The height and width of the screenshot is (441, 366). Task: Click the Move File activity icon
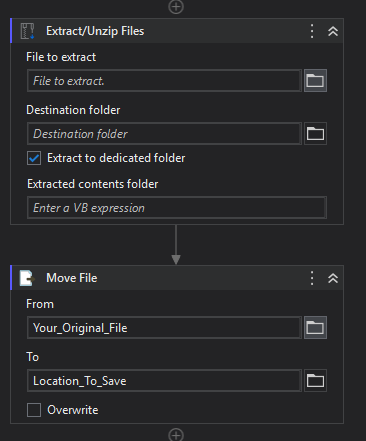tap(27, 278)
